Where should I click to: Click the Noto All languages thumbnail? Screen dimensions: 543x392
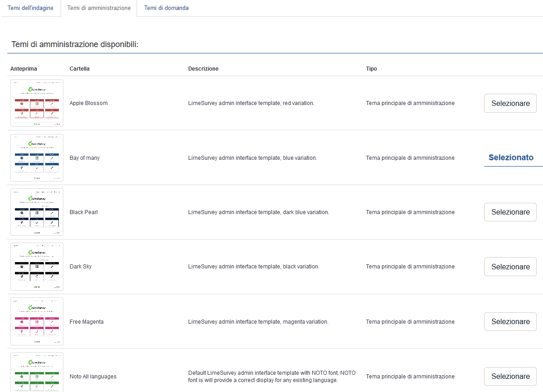pyautogui.click(x=37, y=372)
